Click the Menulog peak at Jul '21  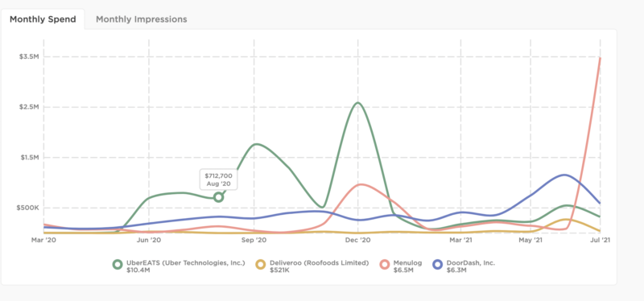pyautogui.click(x=600, y=58)
